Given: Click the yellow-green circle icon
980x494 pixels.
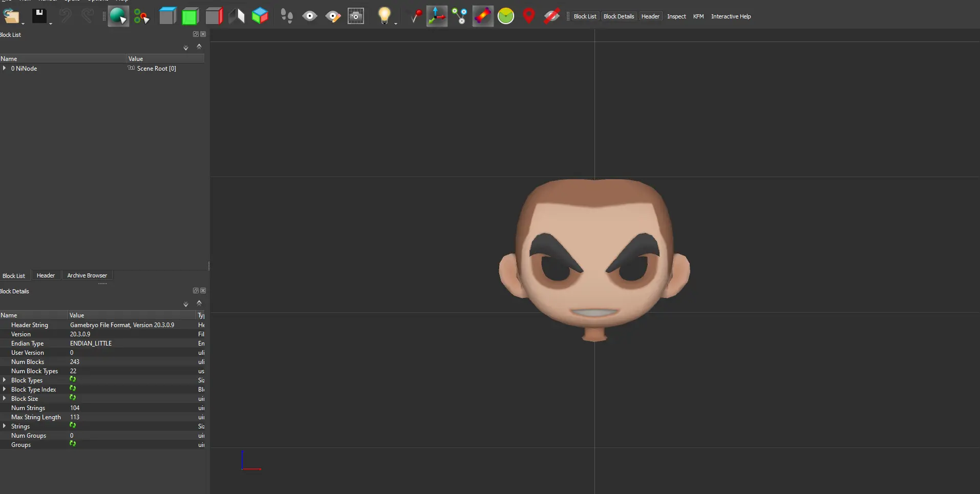Looking at the screenshot, I should click(506, 16).
